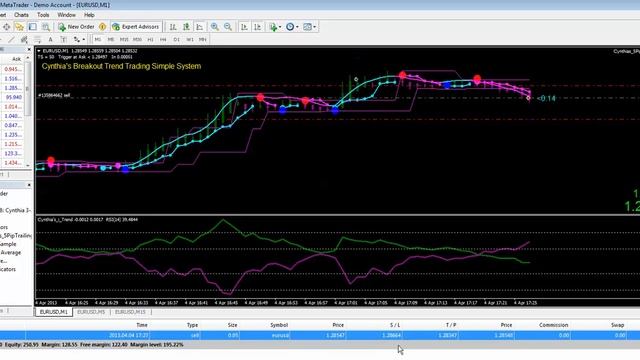The width and height of the screenshot is (640, 360).
Task: Switch to the EURUSD,M15 chart tab
Action: (130, 312)
